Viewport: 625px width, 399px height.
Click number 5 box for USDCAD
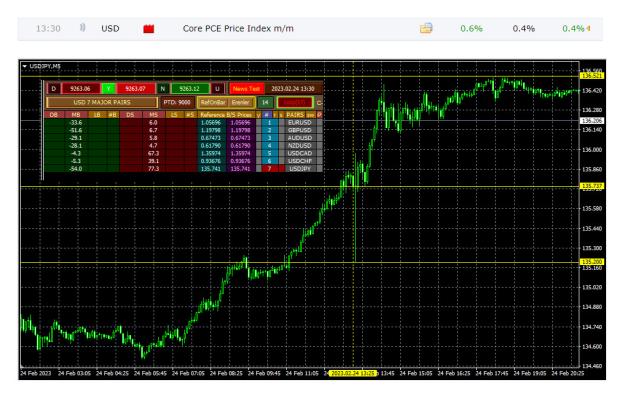[x=270, y=153]
